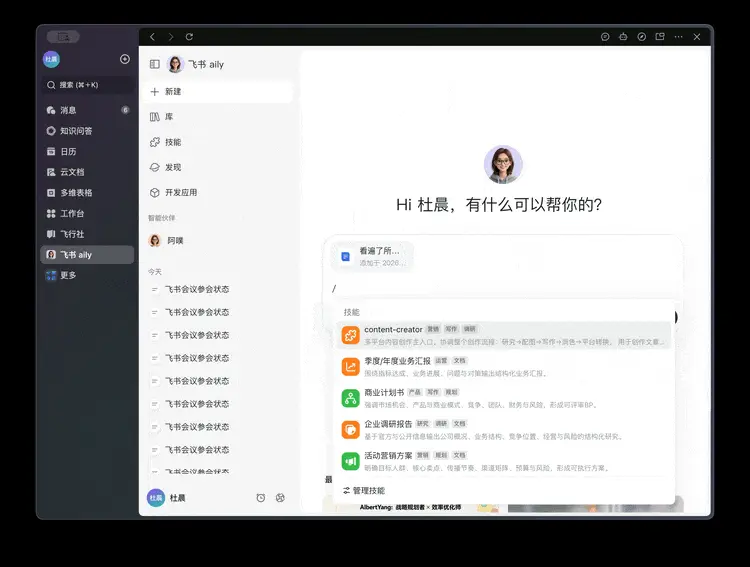Click the 杜晨 avatar at top of dark sidebar
This screenshot has width=750, height=567.
pos(51,59)
